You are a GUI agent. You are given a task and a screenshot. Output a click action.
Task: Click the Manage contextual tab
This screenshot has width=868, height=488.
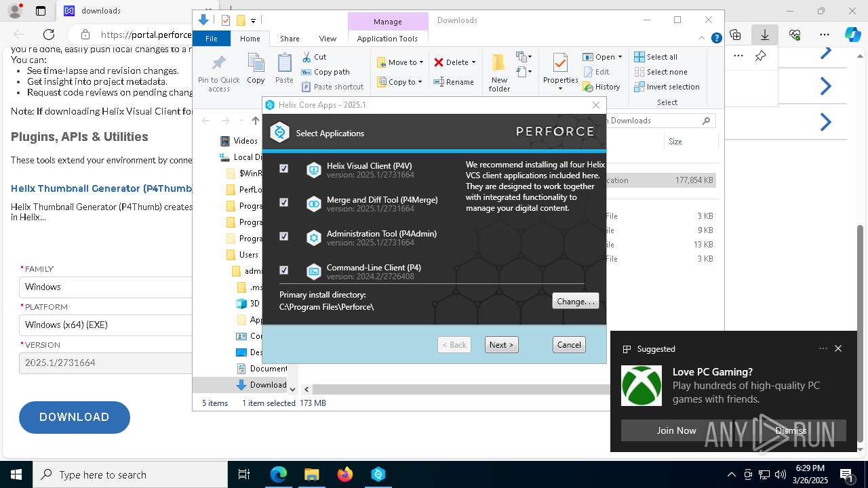[388, 22]
